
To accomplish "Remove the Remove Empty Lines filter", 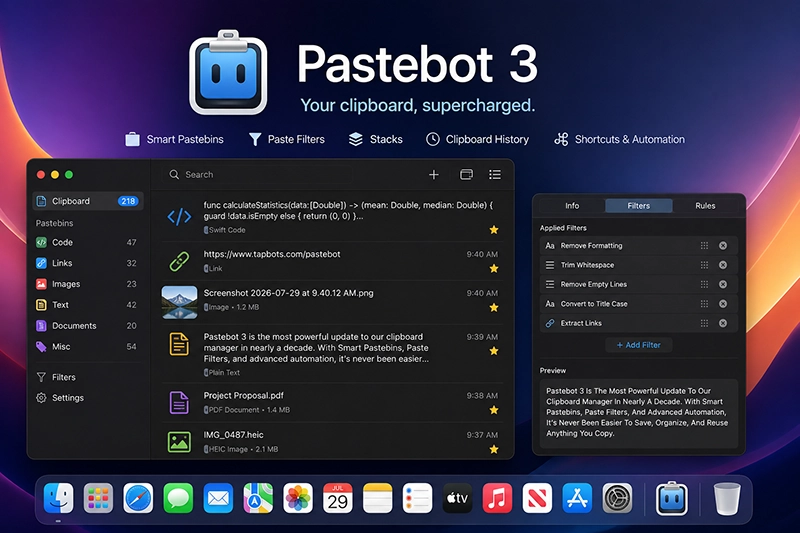I will 723,285.
